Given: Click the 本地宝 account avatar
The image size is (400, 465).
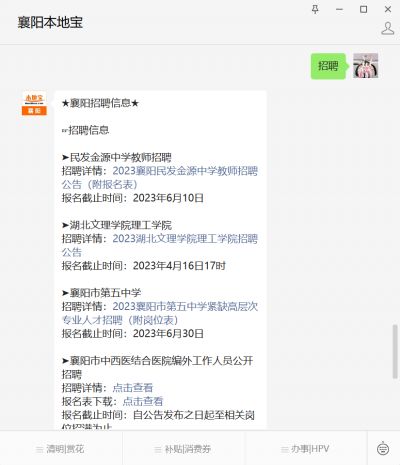Looking at the screenshot, I should (x=34, y=103).
